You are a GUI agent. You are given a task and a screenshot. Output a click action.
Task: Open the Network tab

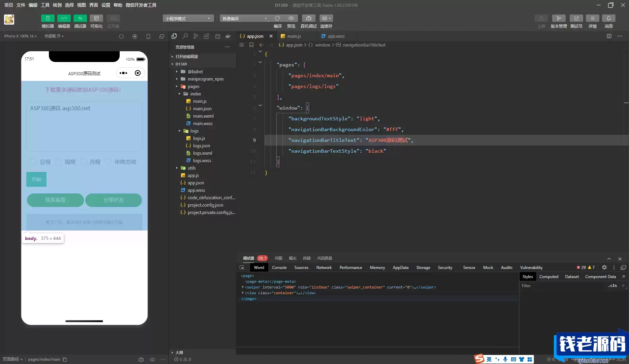(324, 268)
